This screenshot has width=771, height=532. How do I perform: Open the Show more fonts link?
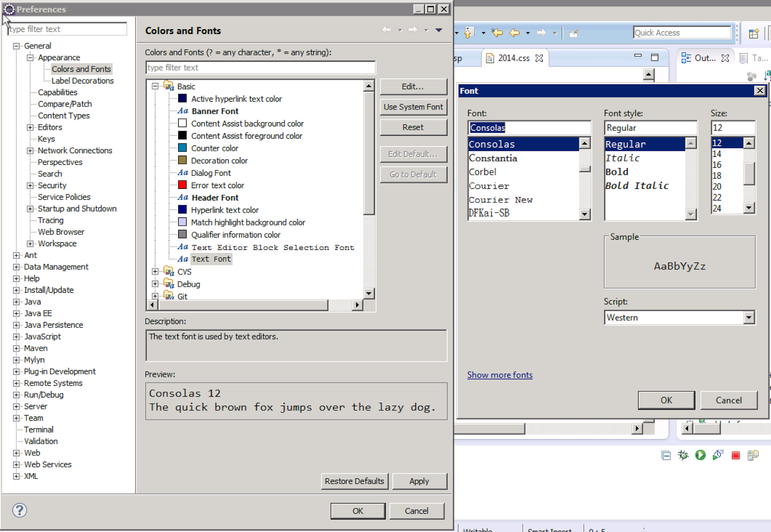(500, 375)
